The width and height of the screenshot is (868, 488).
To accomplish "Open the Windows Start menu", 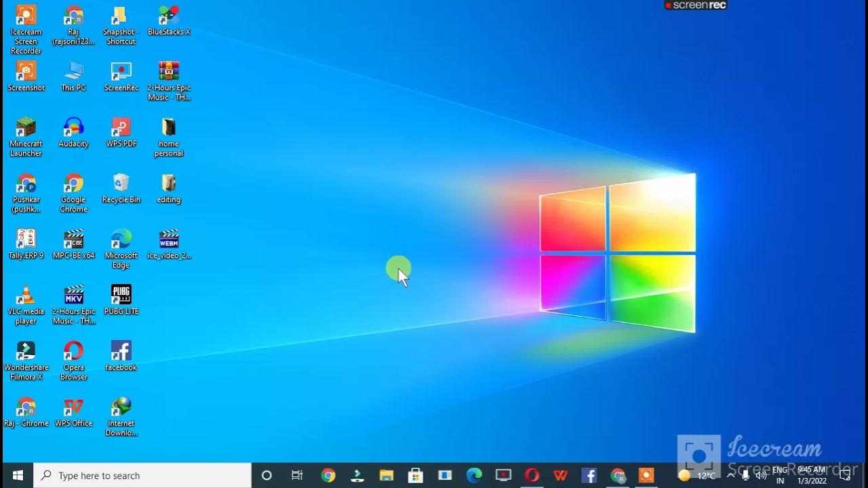I will tap(18, 476).
